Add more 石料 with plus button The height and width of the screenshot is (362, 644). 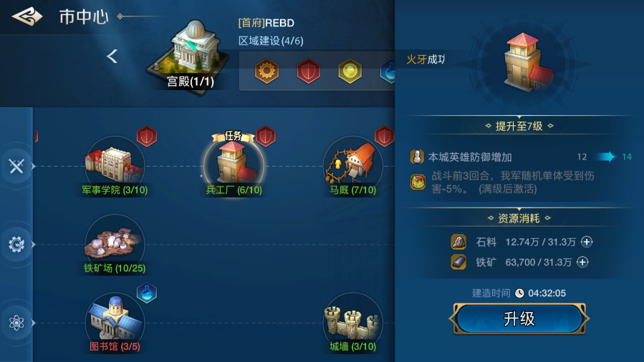(x=587, y=242)
